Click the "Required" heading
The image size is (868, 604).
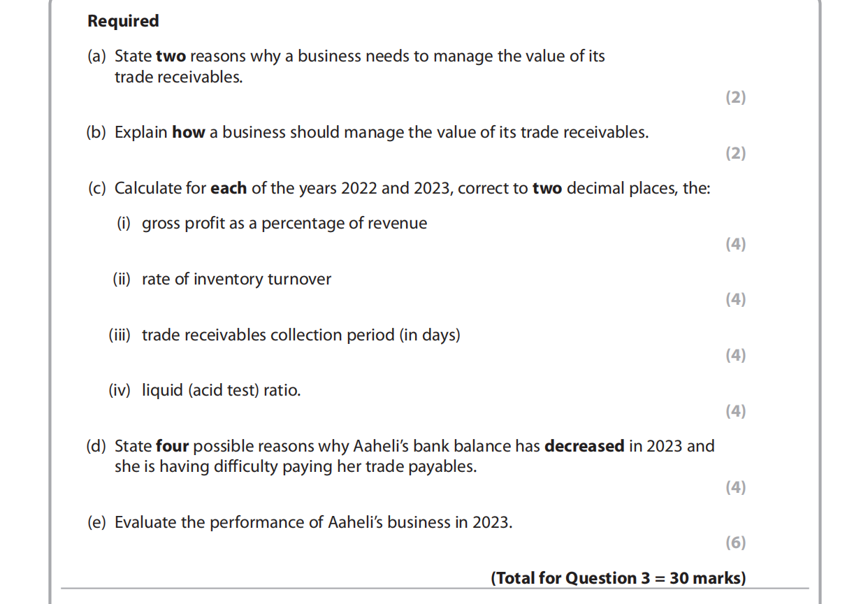123,21
